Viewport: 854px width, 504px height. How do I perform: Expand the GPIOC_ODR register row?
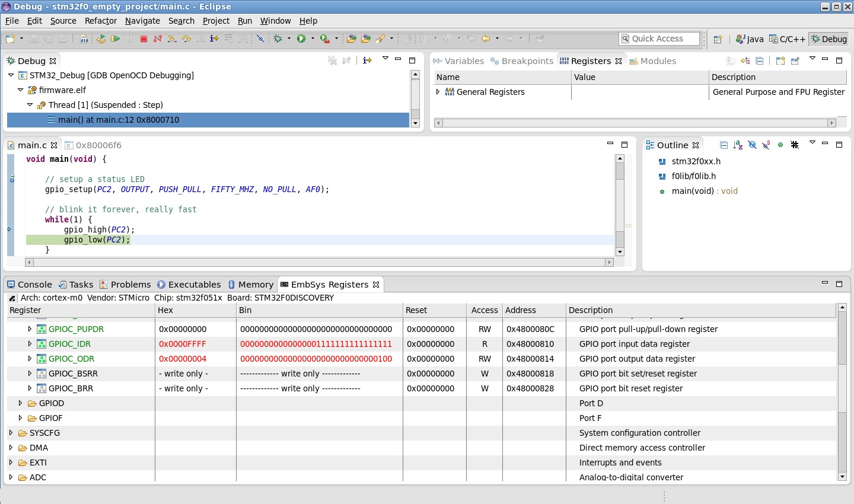[x=30, y=359]
